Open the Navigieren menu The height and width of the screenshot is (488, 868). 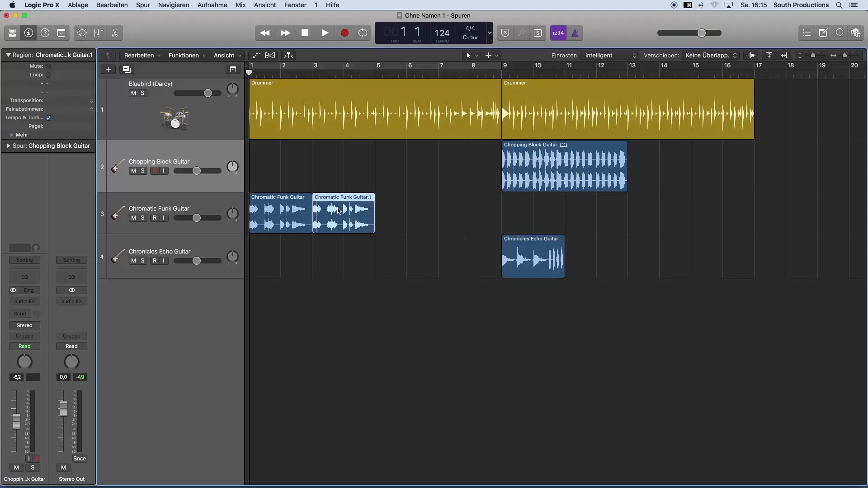(x=174, y=5)
